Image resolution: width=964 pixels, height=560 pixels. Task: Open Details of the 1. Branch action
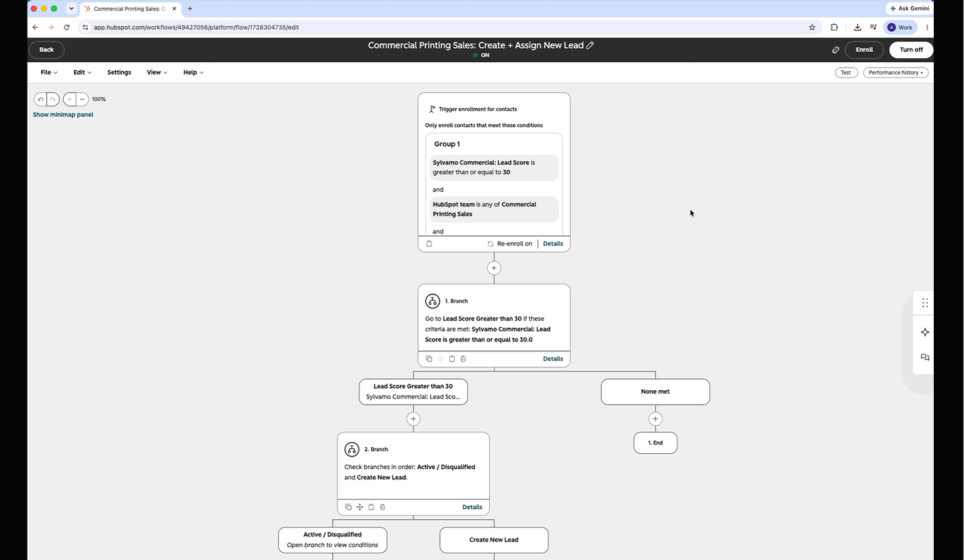point(553,359)
